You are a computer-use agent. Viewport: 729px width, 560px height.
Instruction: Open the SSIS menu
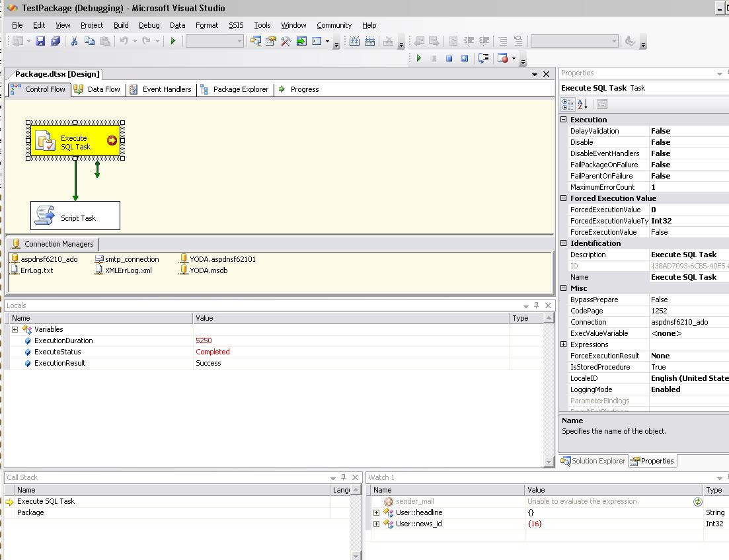click(236, 25)
